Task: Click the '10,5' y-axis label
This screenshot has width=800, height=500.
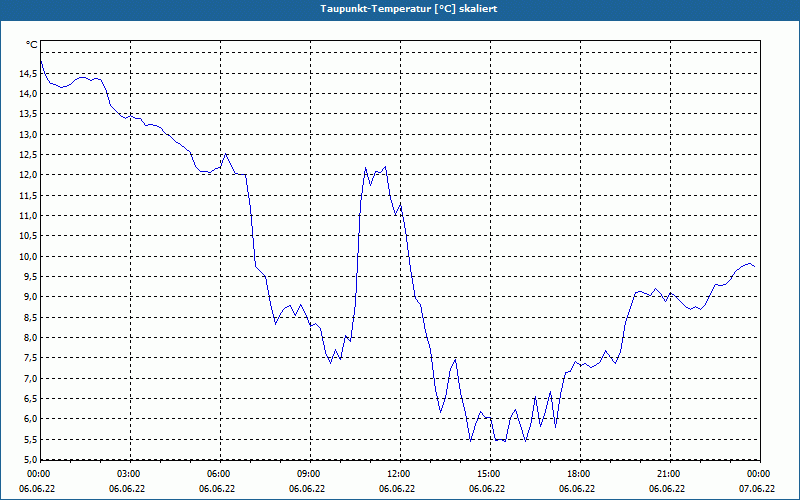Action: 28,236
